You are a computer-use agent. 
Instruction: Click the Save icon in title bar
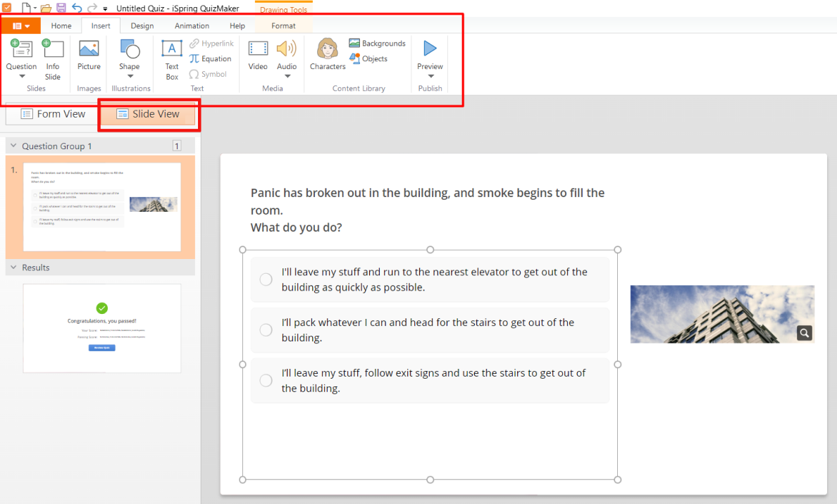61,8
